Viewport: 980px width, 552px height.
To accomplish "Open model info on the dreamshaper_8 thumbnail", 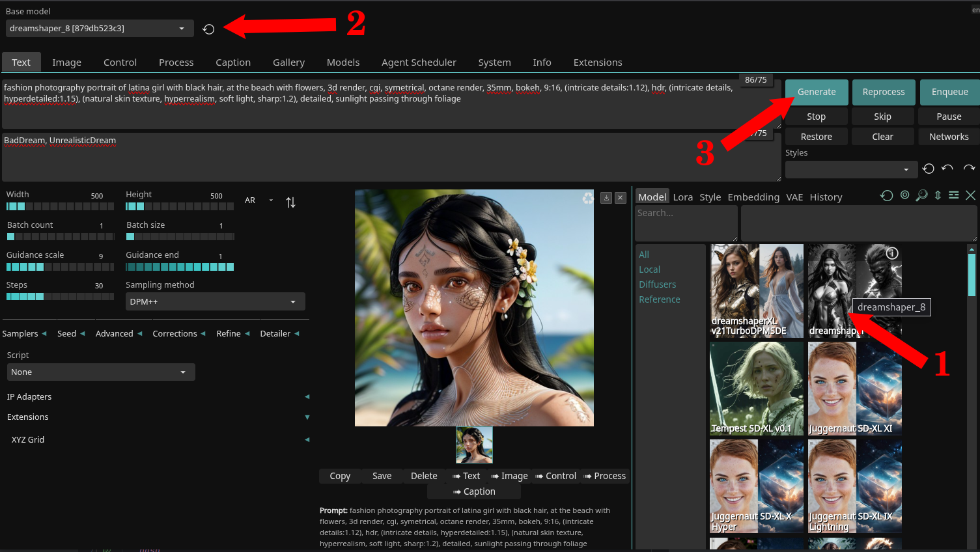I will point(892,254).
